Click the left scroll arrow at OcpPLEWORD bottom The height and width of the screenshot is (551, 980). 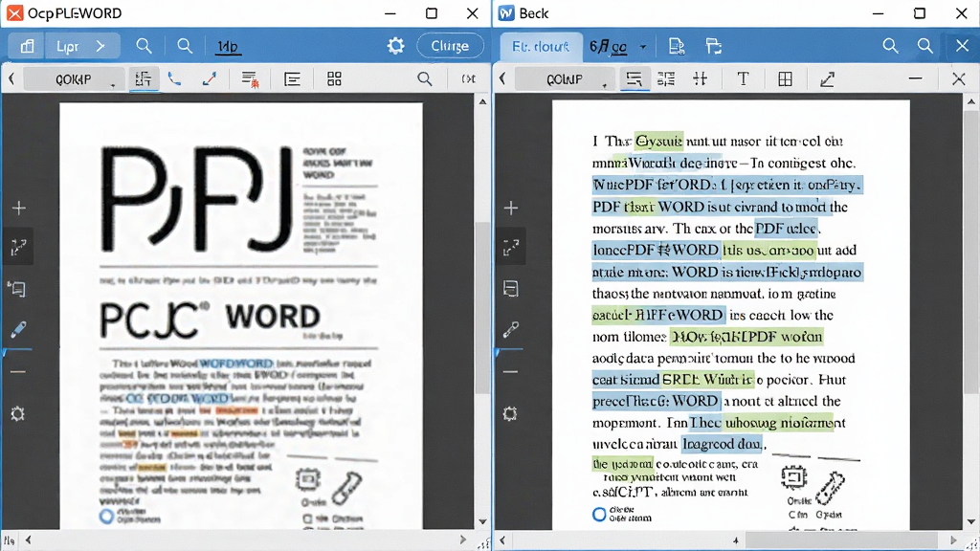tap(28, 540)
